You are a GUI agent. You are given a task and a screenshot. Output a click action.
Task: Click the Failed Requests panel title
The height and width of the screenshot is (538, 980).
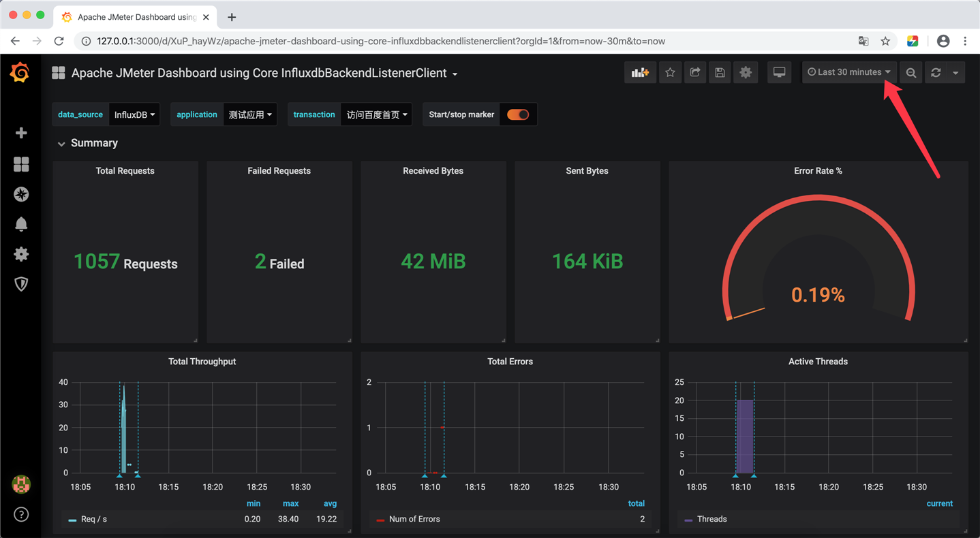pyautogui.click(x=279, y=171)
